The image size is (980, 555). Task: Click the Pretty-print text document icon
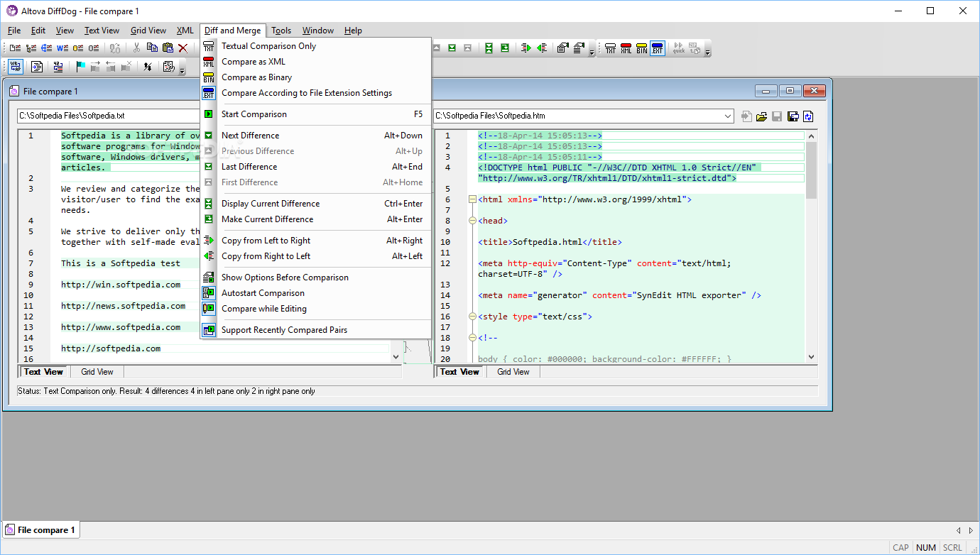[x=37, y=67]
